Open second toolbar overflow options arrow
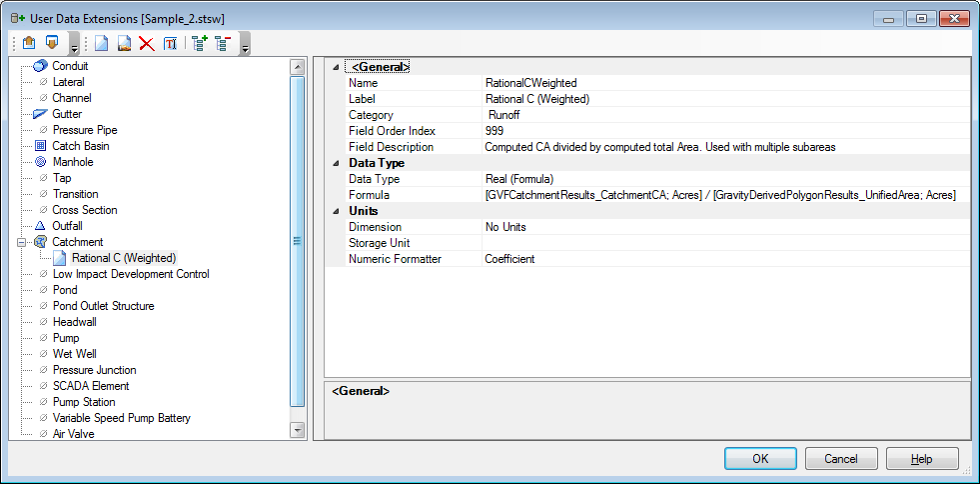980x484 pixels. coord(246,45)
